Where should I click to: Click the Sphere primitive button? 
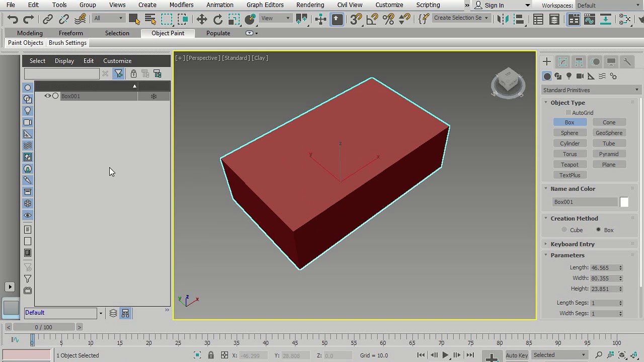(570, 133)
